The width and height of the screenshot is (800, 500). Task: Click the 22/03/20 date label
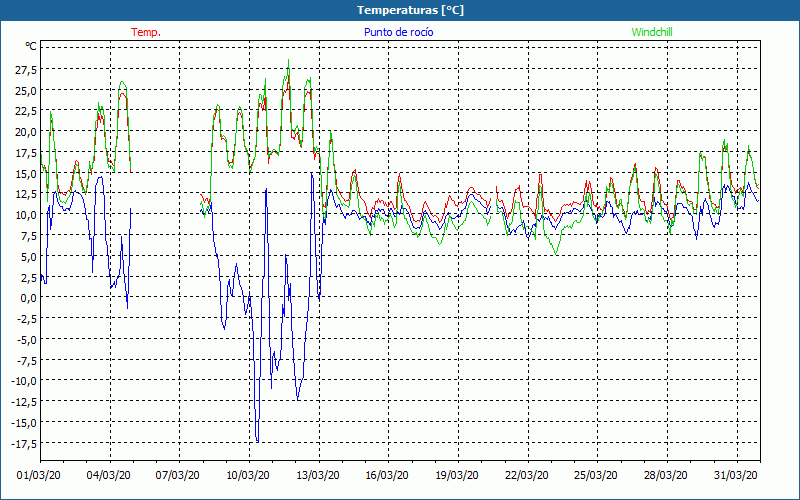527,476
